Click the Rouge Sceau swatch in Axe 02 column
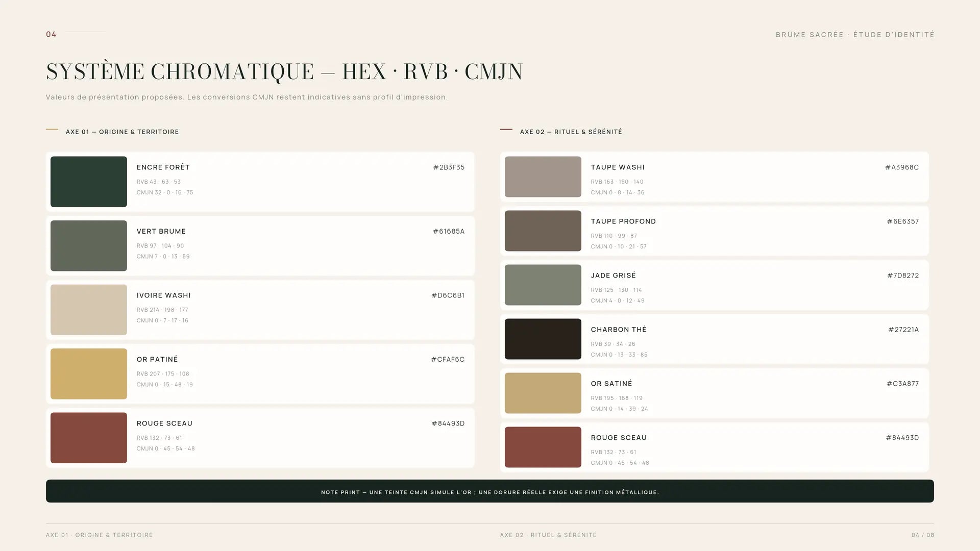The width and height of the screenshot is (980, 551). coord(543,447)
